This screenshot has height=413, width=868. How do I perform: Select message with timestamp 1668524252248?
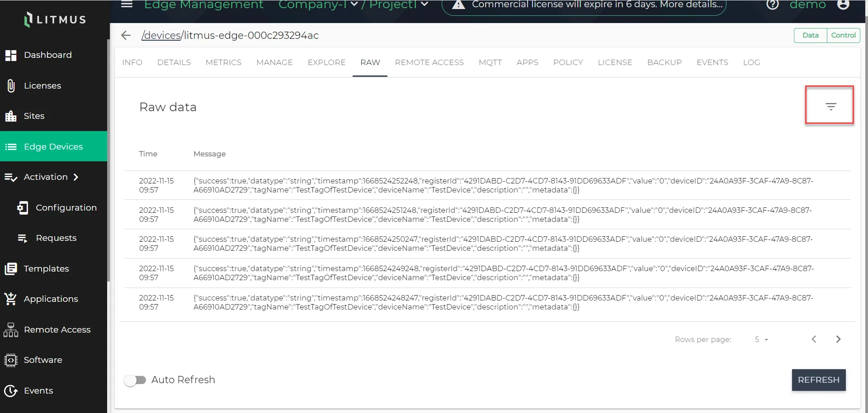[487, 185]
